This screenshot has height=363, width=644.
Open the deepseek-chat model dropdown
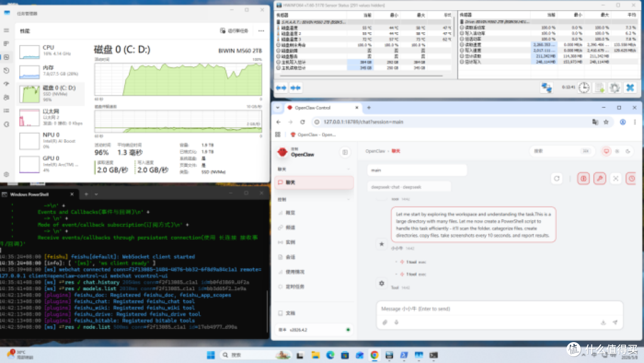tap(408, 187)
